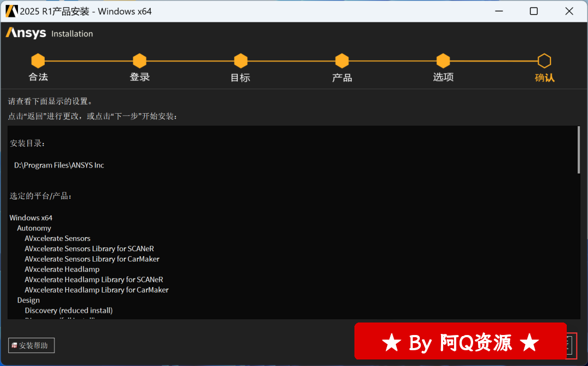Click the Installation header text
The width and height of the screenshot is (588, 366).
[x=72, y=34]
